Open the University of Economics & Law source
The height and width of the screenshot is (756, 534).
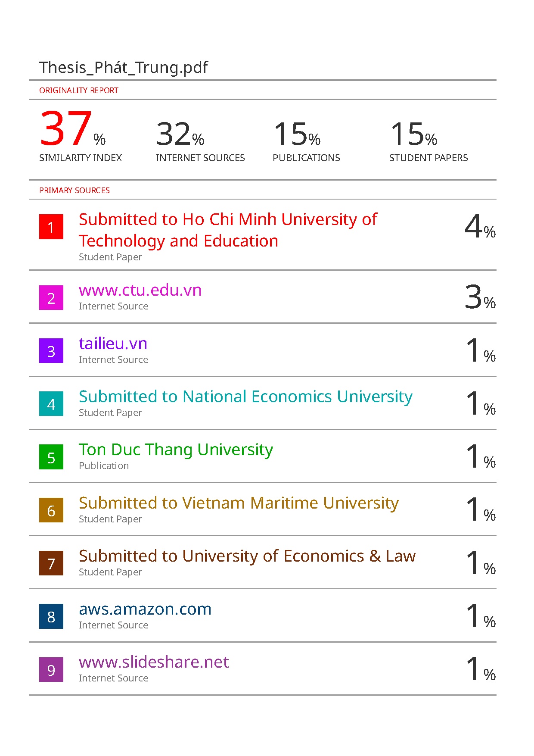247,556
